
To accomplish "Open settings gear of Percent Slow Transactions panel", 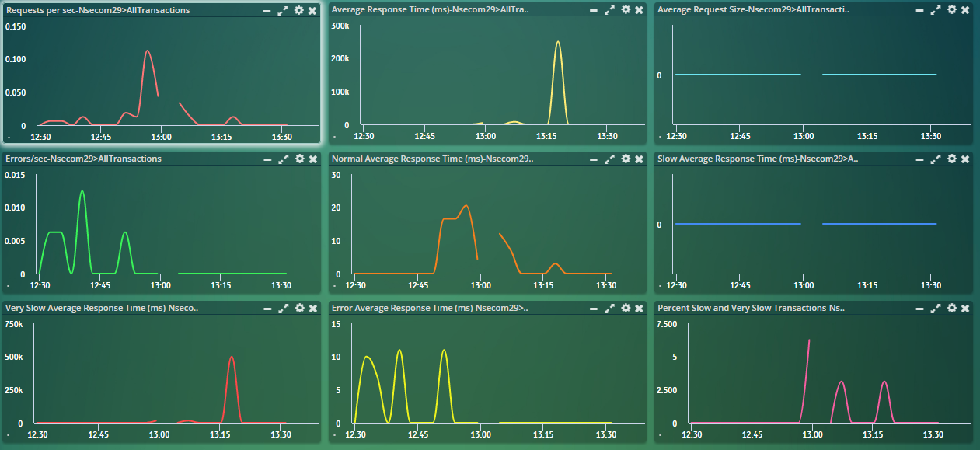I will 951,308.
